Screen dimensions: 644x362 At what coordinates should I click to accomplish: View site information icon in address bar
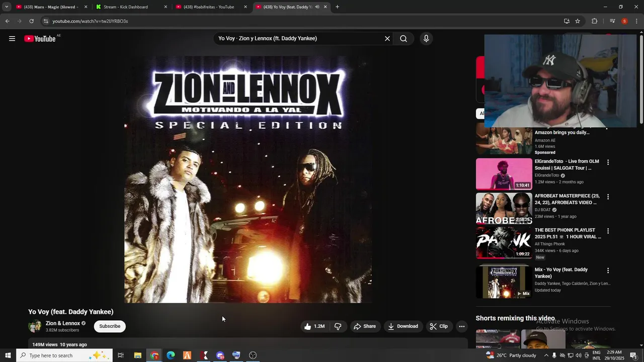tap(46, 21)
